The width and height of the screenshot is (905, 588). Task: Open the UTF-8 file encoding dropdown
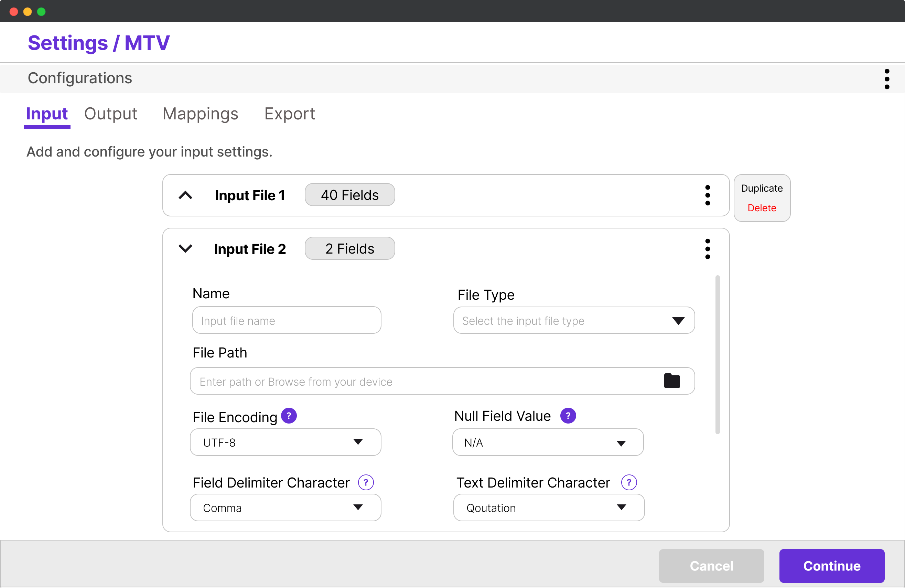pos(285,442)
